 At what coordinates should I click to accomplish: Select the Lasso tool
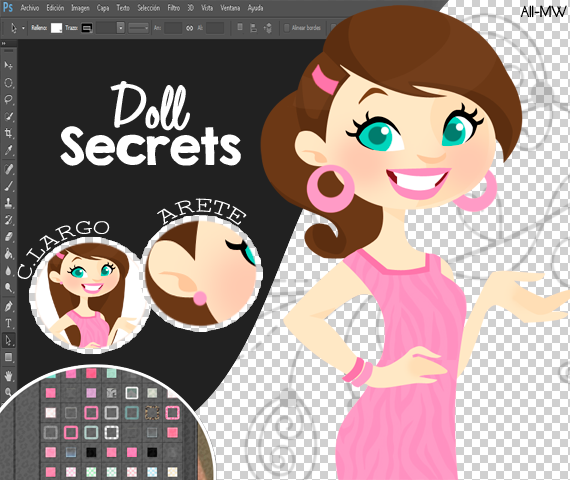(8, 99)
